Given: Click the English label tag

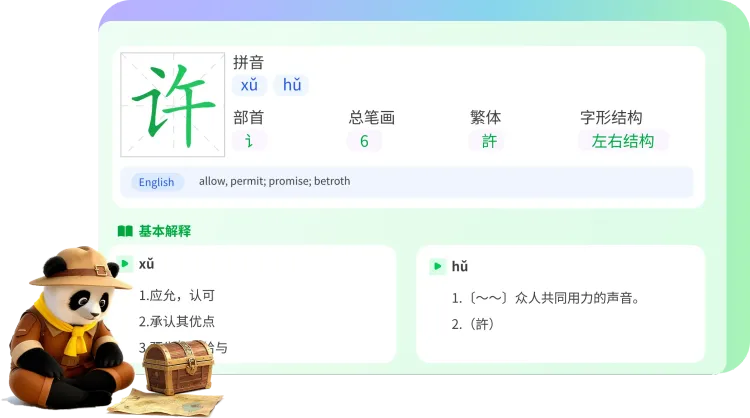Looking at the screenshot, I should point(157,182).
